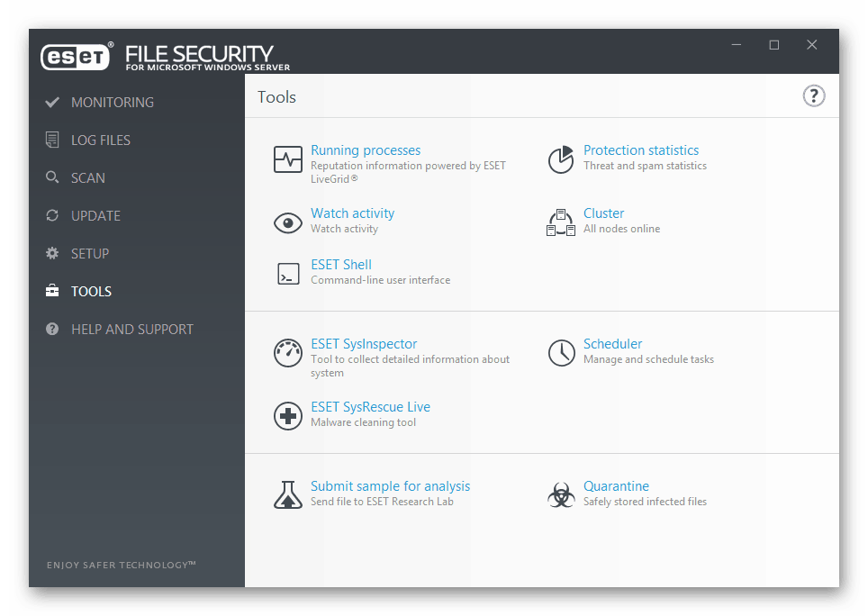View Protection statistics link

point(641,150)
